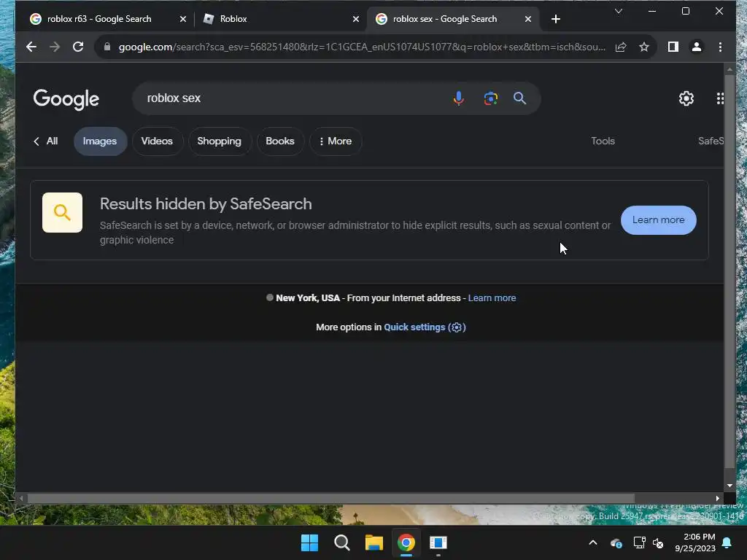The height and width of the screenshot is (560, 747).
Task: Click the Chrome taskbar icon
Action: pos(406,542)
